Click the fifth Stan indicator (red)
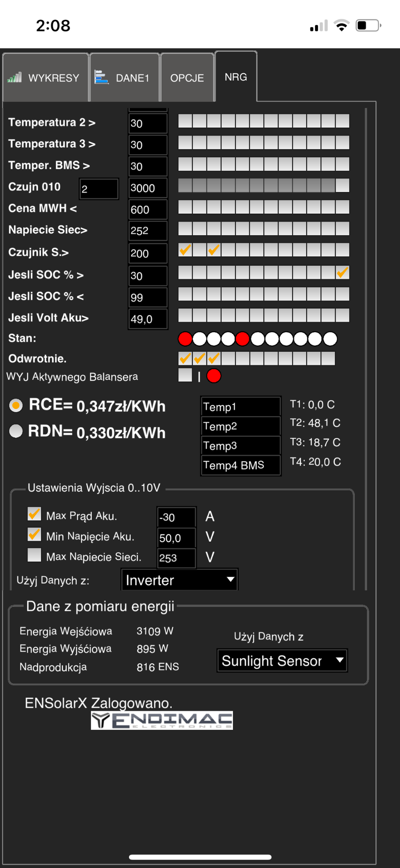The height and width of the screenshot is (868, 400). coord(242,339)
